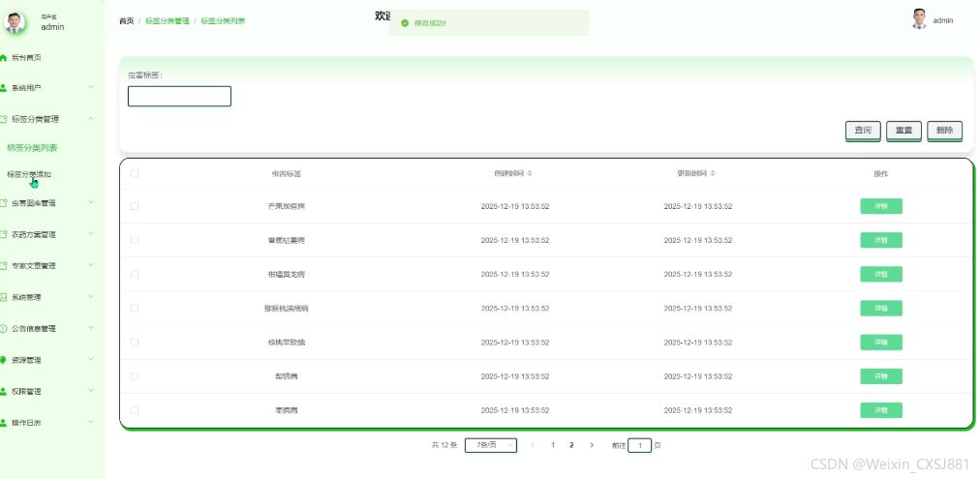Click the green check icon in the 修改成功 toast
980x479 pixels.
[405, 23]
